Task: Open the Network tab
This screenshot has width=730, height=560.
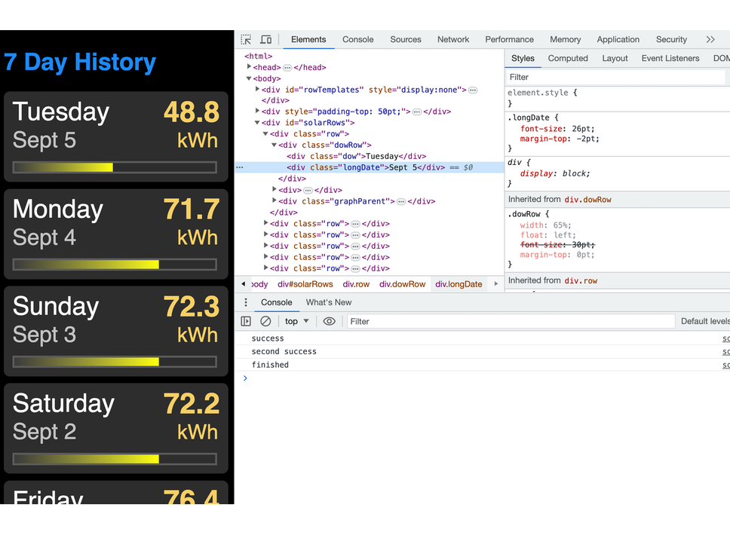Action: [453, 39]
